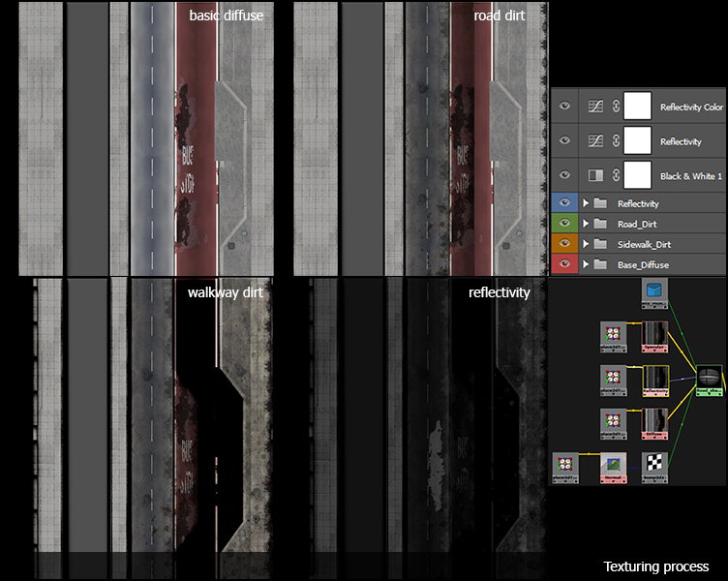Click the Curves icon on Reflectivity Color layer
Viewport: 728px width, 581px height.
(594, 107)
